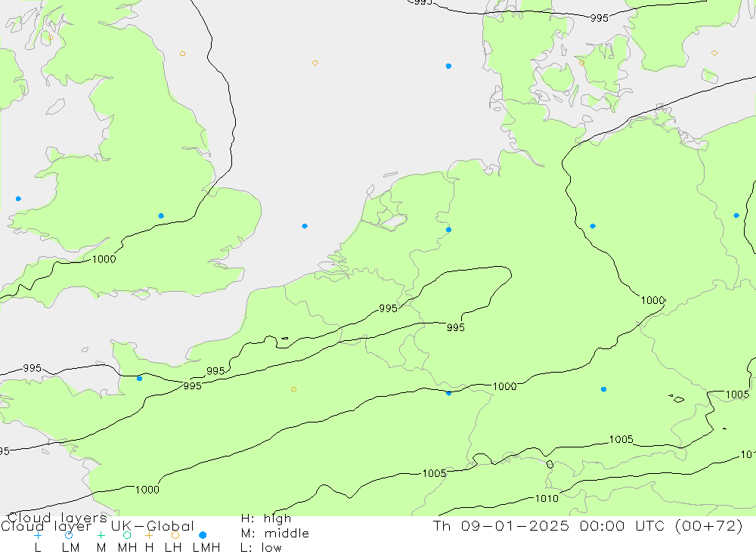
Task: Select the blue marker over Poland at right edge
Action: (736, 215)
